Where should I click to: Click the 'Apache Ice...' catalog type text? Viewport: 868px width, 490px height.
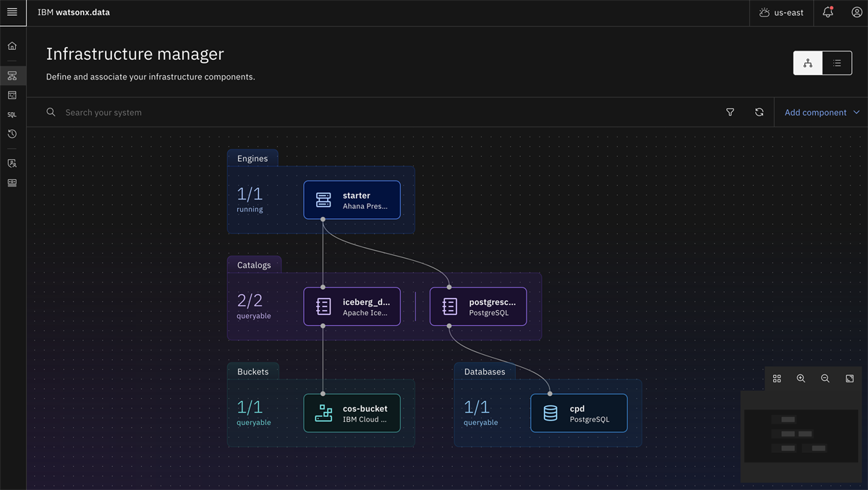pyautogui.click(x=365, y=313)
